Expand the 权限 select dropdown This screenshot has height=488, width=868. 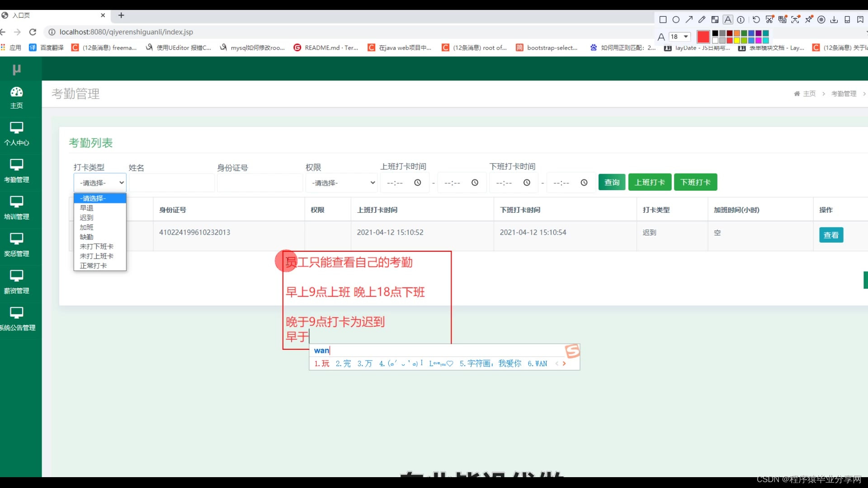click(x=341, y=183)
